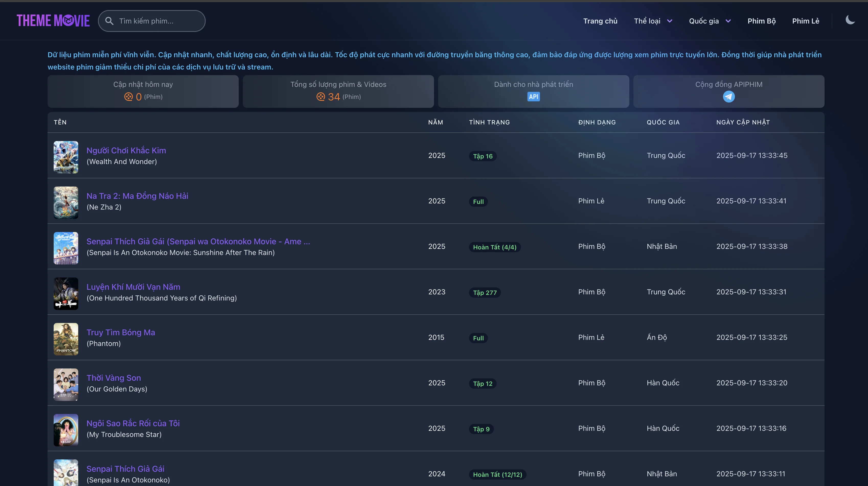Click the search magnifier icon
This screenshot has width=868, height=486.
coord(109,21)
